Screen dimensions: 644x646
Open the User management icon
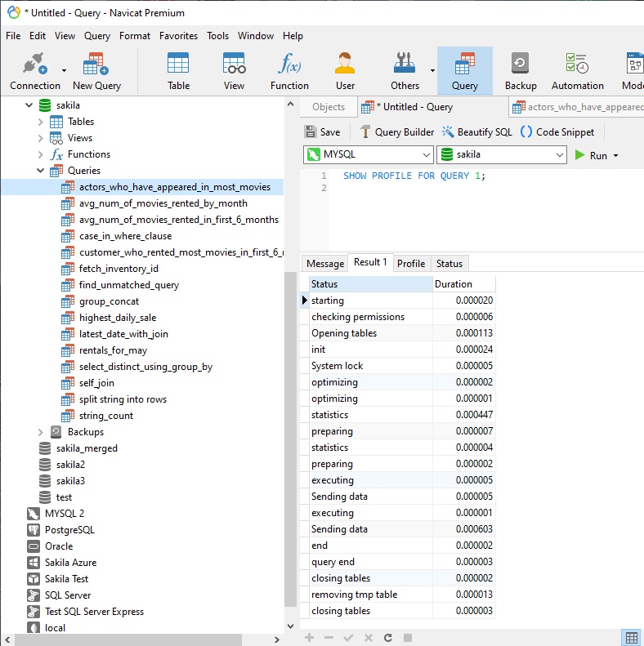pos(345,71)
